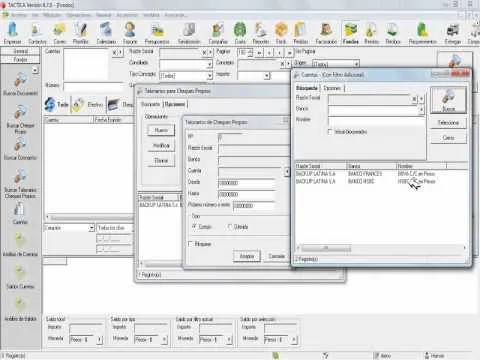Tick the Bloquear checkbox
480x360 pixels.
tap(191, 244)
